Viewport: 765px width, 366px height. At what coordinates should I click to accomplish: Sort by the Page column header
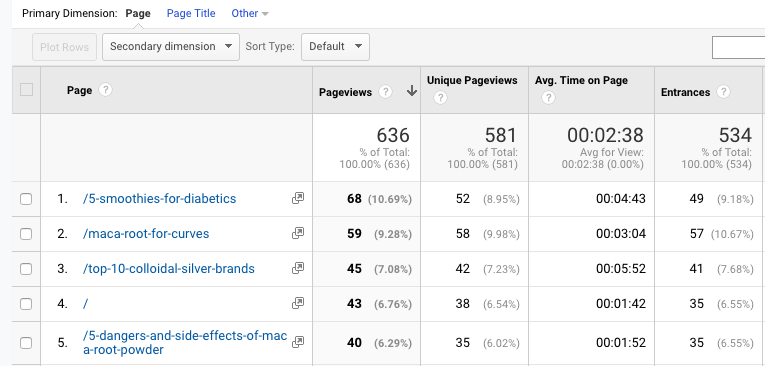(80, 90)
